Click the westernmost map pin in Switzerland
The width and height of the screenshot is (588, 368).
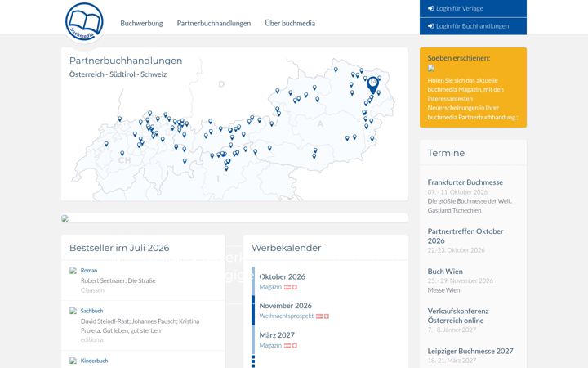(x=106, y=144)
